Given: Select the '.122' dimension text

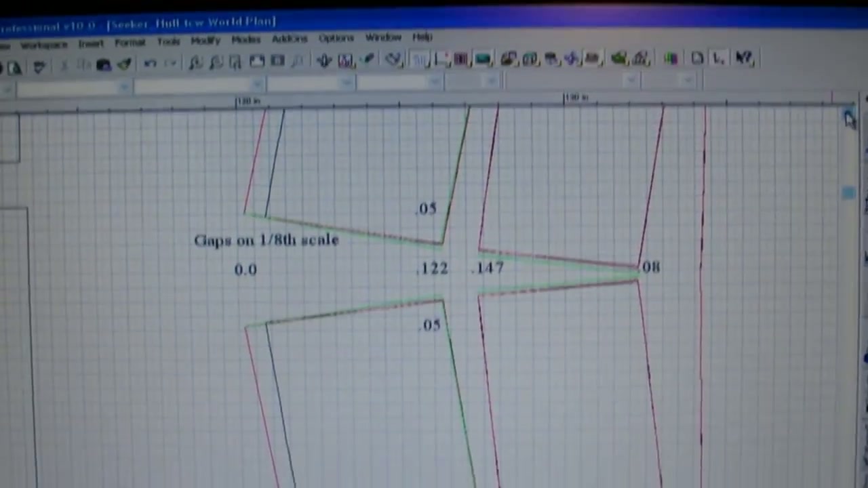Looking at the screenshot, I should coord(433,268).
